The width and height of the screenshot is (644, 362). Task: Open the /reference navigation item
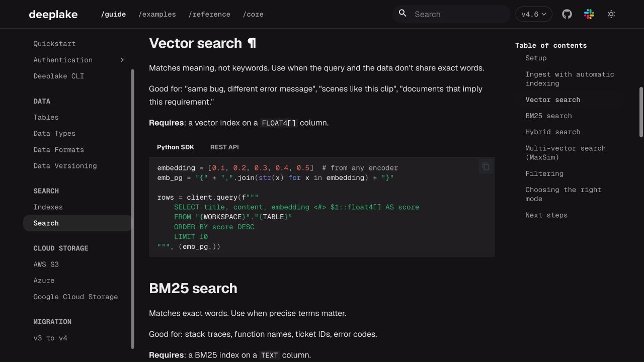[209, 14]
